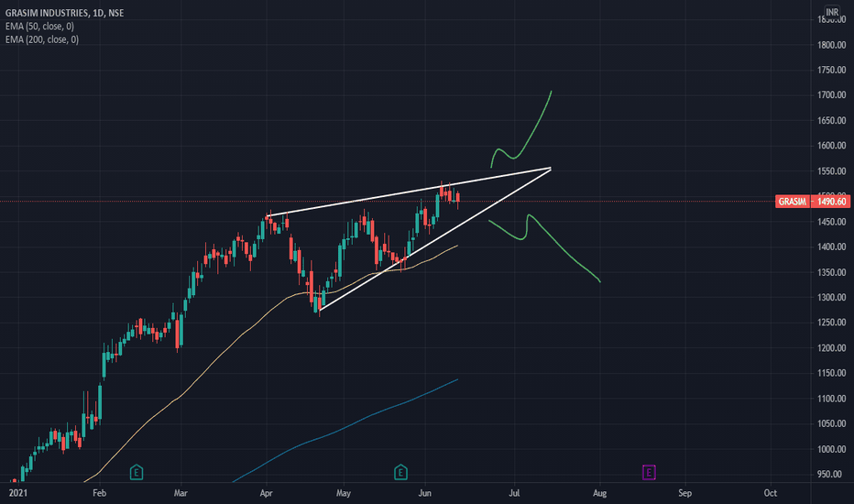854x504 pixels.
Task: Click the 1800.00 price axis label
Action: pyautogui.click(x=832, y=45)
